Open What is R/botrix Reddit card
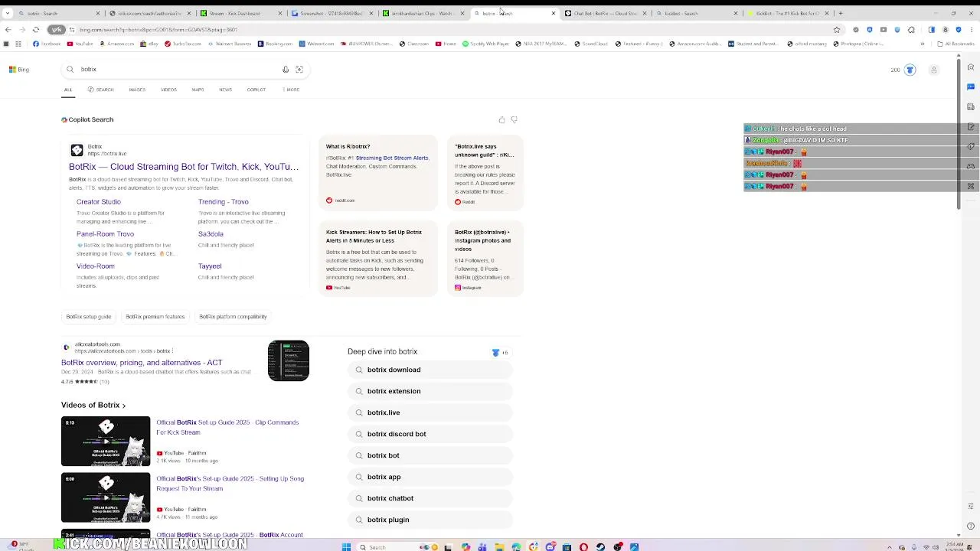 (x=377, y=173)
